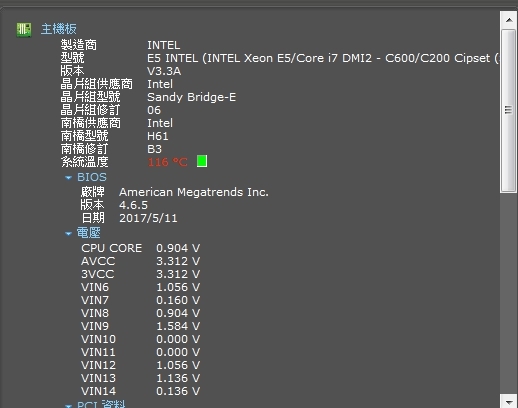Select the Sandy Bridge-E chipset value
The height and width of the screenshot is (408, 518).
click(192, 97)
